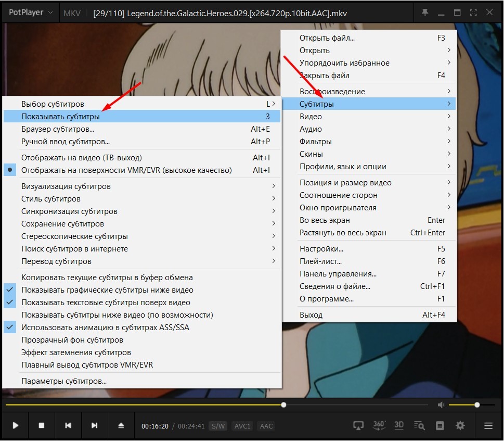Click 'Параметры субтитров...' entry
This screenshot has height=441, width=504.
point(64,381)
